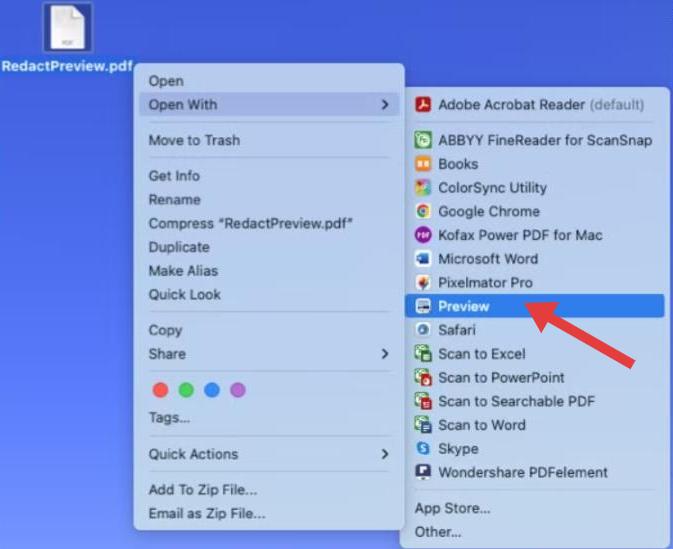Open the file in Microsoft Word
This screenshot has height=549, width=673.
[535, 259]
